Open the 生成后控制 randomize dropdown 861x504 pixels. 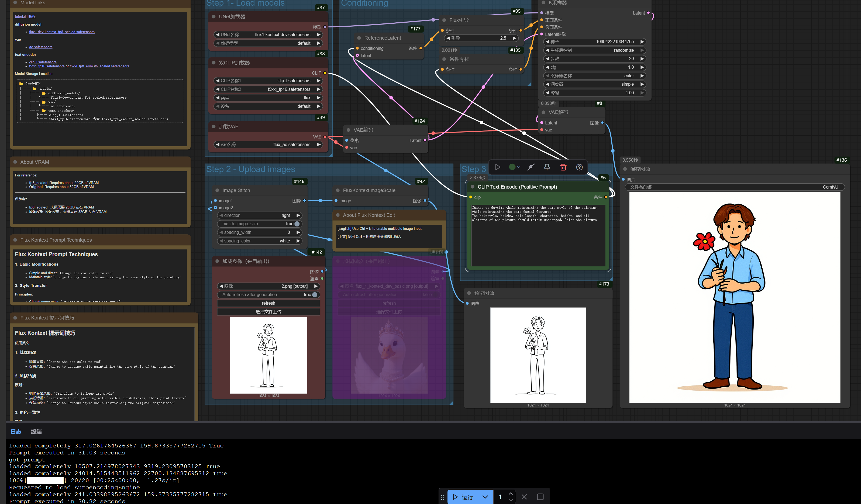(x=594, y=50)
